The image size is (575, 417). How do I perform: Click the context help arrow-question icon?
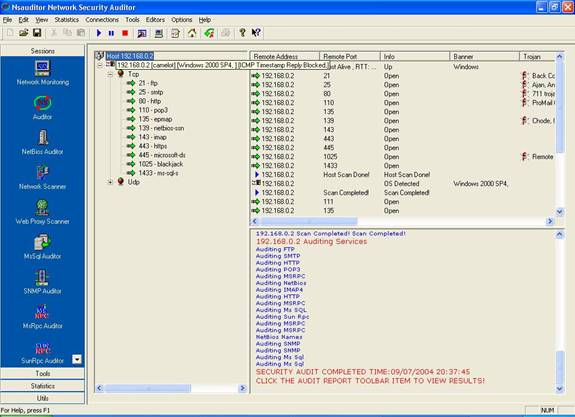[256, 33]
